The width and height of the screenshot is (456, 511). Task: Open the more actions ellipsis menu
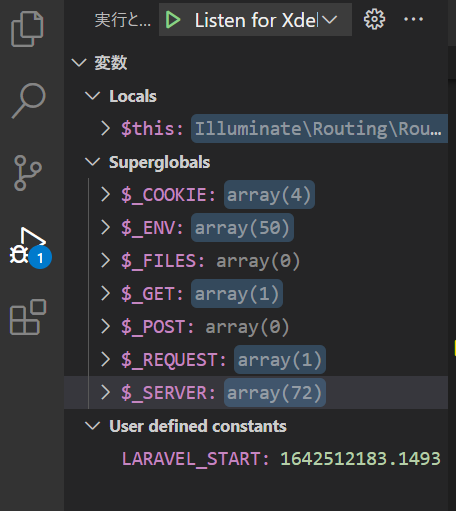[413, 19]
